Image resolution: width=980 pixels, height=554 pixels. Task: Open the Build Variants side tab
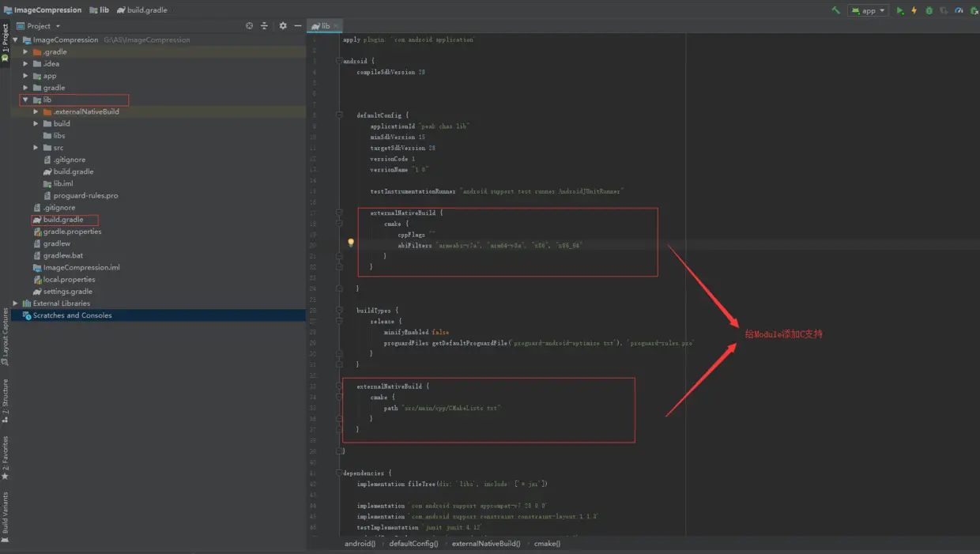point(6,514)
